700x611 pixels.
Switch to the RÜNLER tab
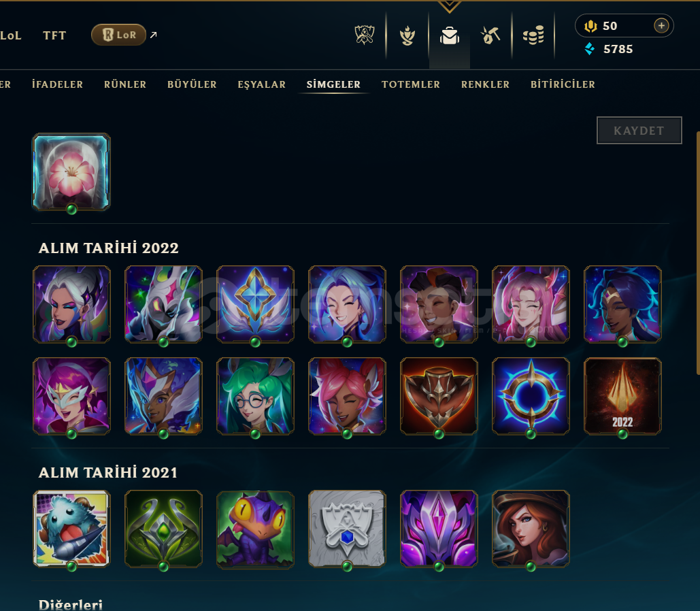coord(125,84)
